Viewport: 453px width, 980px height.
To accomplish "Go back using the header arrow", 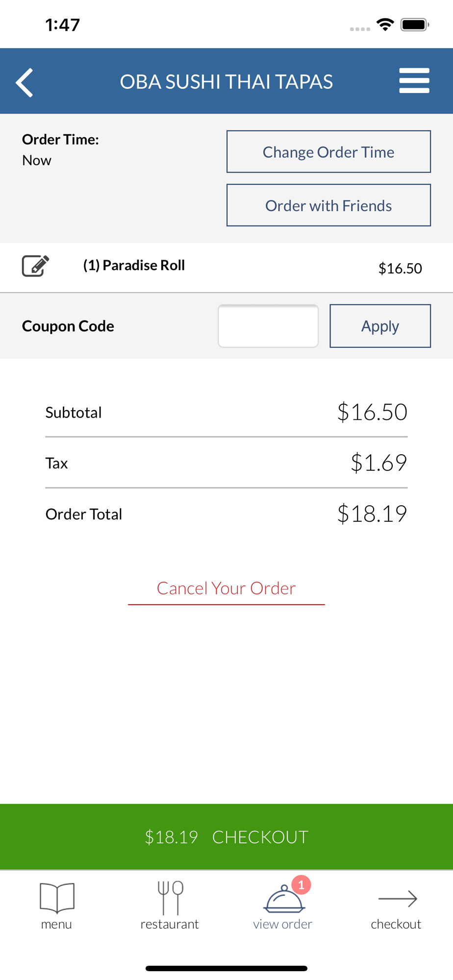I will tap(25, 82).
